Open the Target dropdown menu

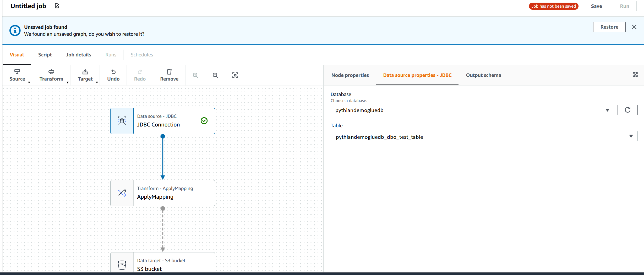(85, 75)
